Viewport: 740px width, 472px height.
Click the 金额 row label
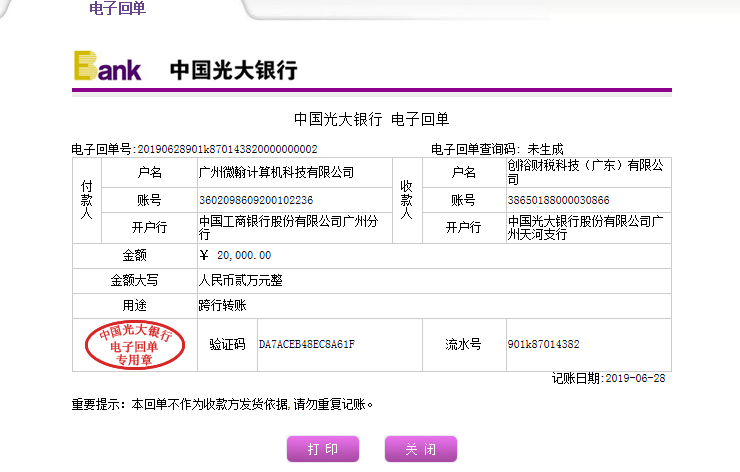pos(135,255)
